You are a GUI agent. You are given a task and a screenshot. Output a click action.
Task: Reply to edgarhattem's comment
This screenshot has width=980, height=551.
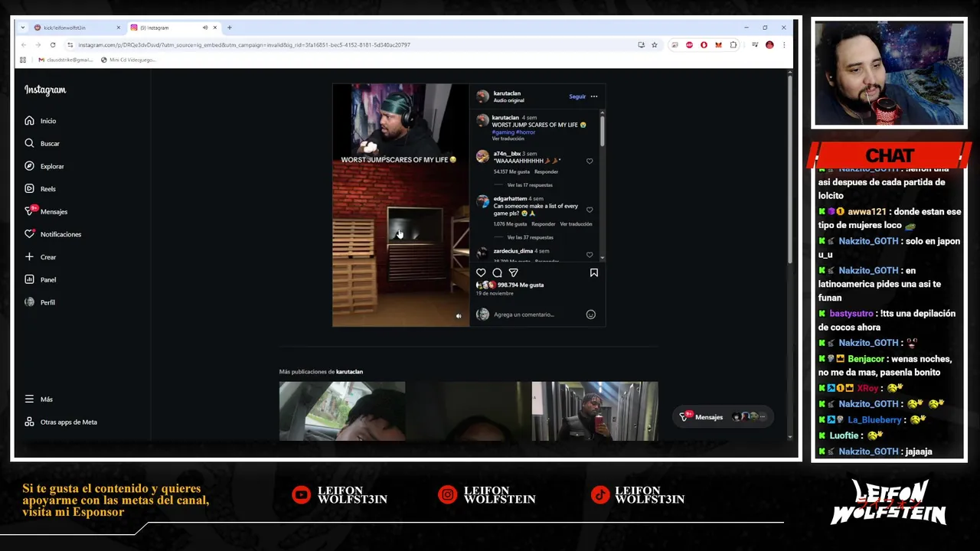coord(543,224)
